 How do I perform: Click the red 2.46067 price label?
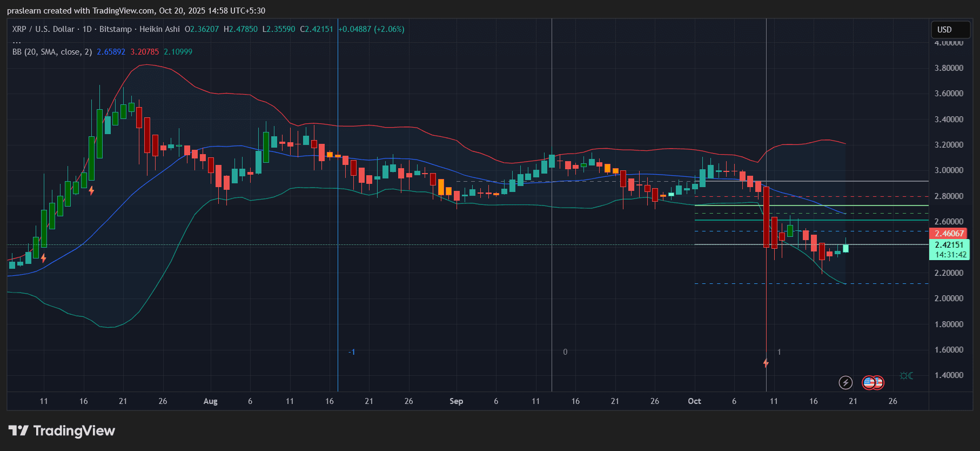click(x=949, y=234)
